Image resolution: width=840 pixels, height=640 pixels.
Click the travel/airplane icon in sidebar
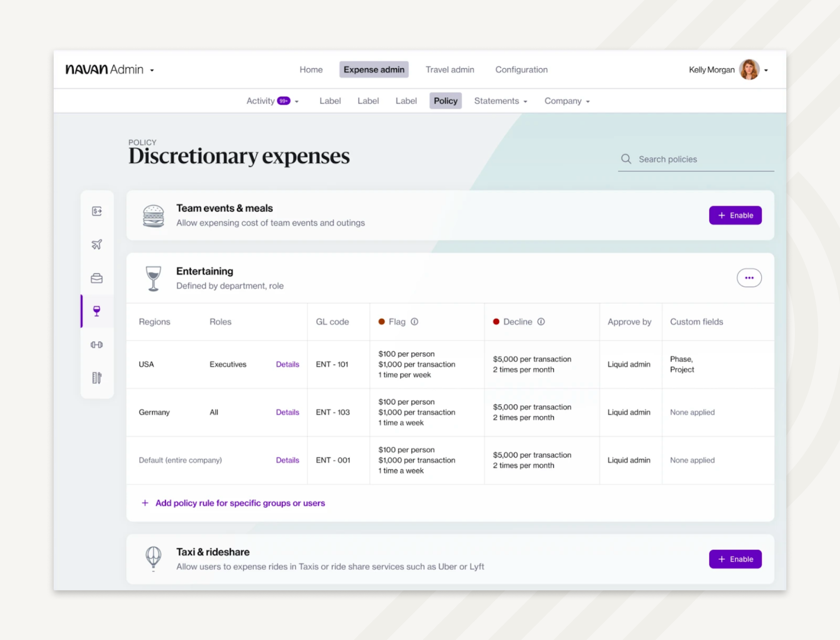click(x=97, y=243)
